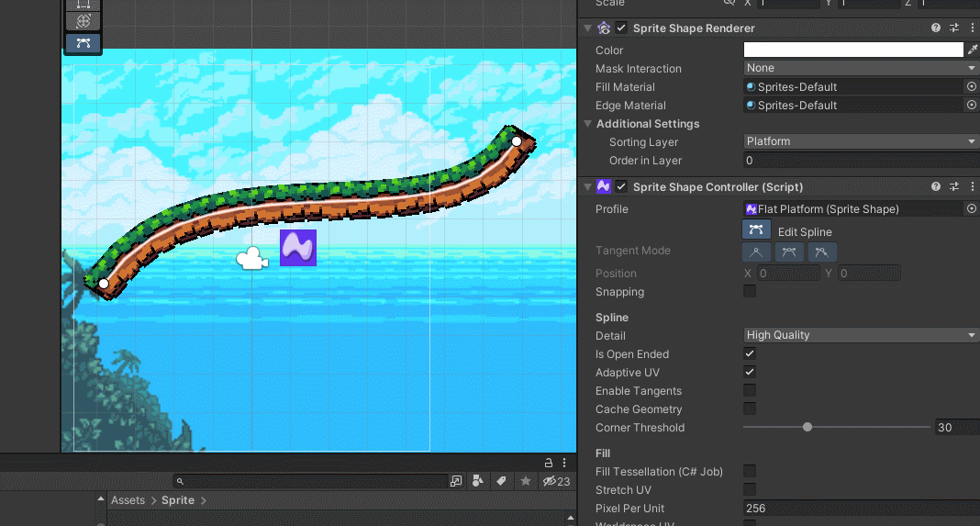Click the Edit Spline button in inspector

click(x=756, y=230)
